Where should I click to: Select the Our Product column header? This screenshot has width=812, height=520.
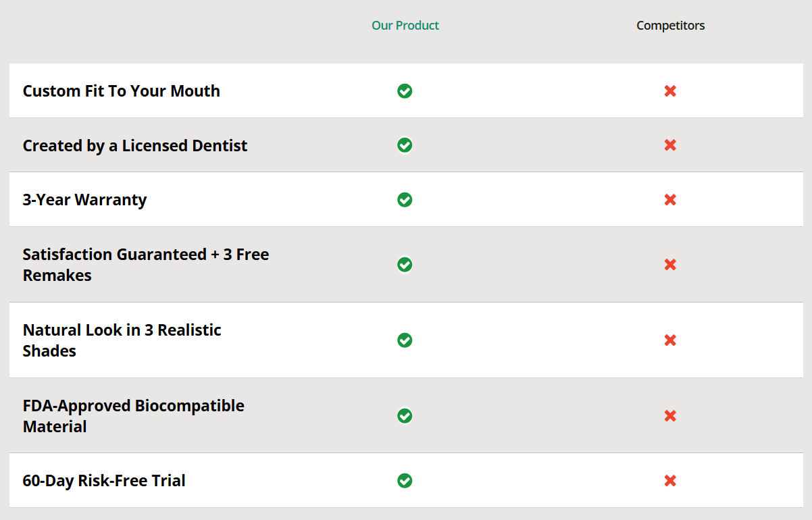pyautogui.click(x=405, y=26)
